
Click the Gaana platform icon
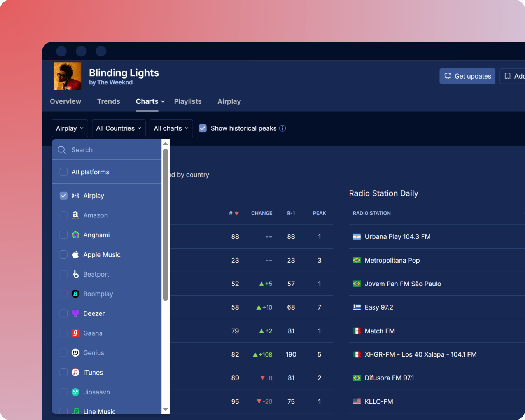click(x=75, y=333)
